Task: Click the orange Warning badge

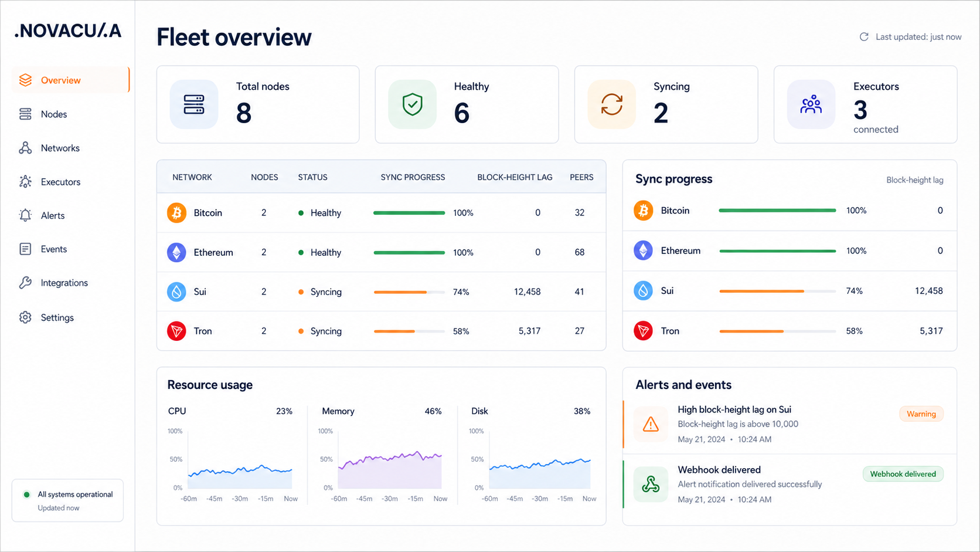Action: (921, 414)
